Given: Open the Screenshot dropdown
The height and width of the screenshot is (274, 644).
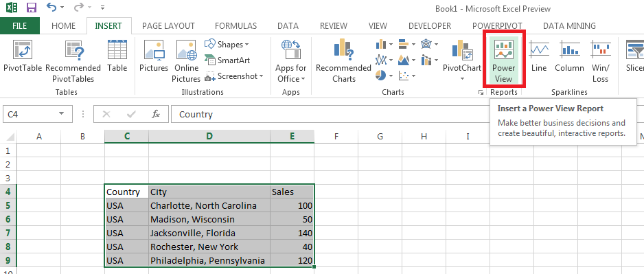Looking at the screenshot, I should tap(233, 76).
